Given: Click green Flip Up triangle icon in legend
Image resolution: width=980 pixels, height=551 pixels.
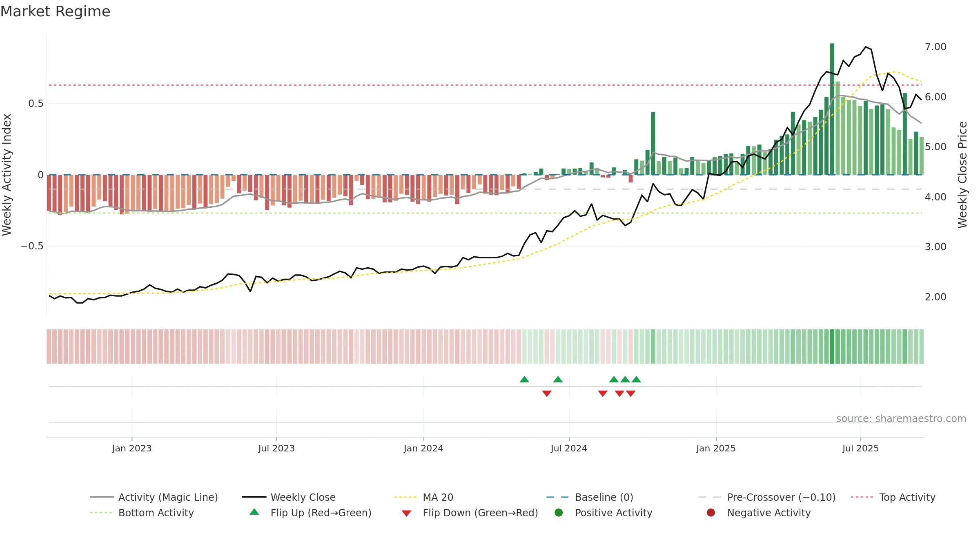Looking at the screenshot, I should (254, 512).
